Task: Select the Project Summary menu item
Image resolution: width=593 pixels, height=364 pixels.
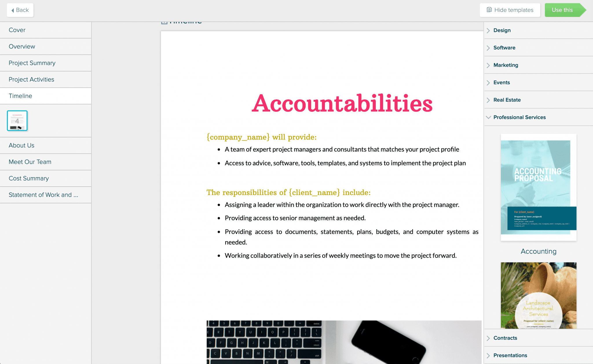Action: 32,62
